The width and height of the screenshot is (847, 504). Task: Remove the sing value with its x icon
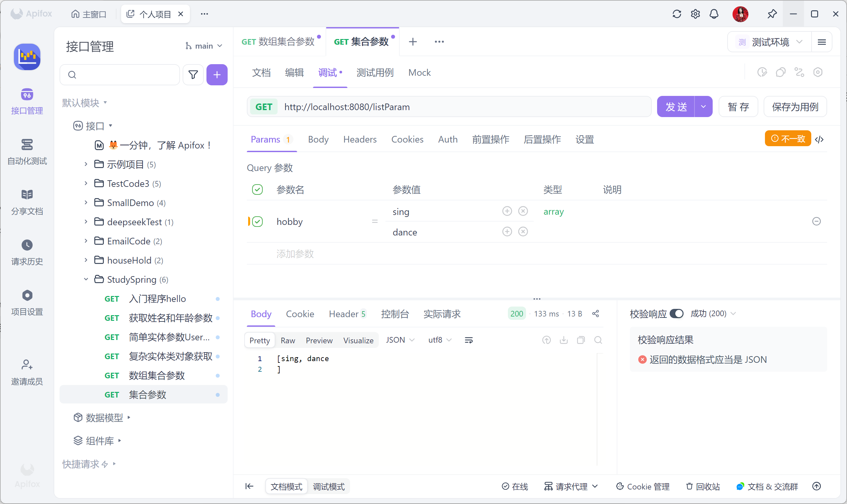[523, 211]
